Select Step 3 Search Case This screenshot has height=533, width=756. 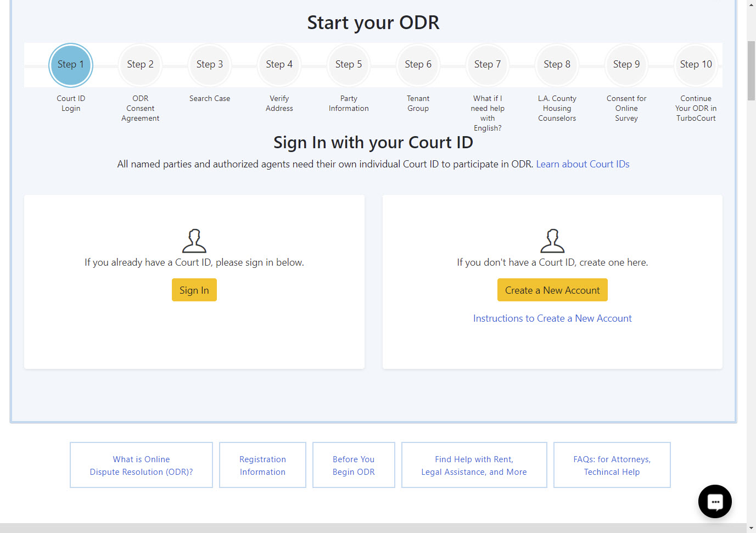click(210, 65)
